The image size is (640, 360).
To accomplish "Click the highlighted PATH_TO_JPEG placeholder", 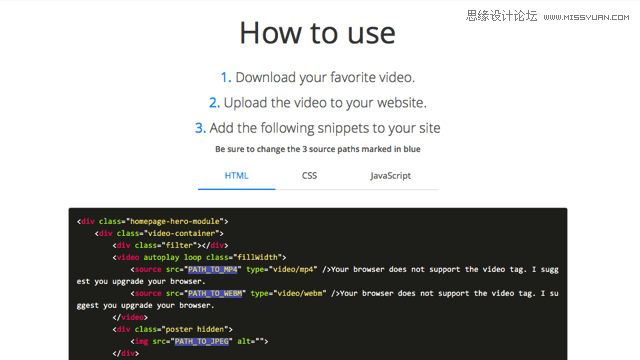I will (202, 341).
